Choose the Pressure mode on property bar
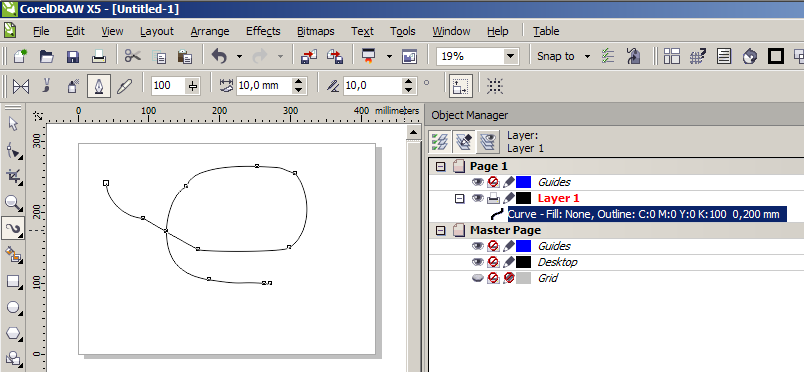The image size is (804, 372). tap(124, 86)
